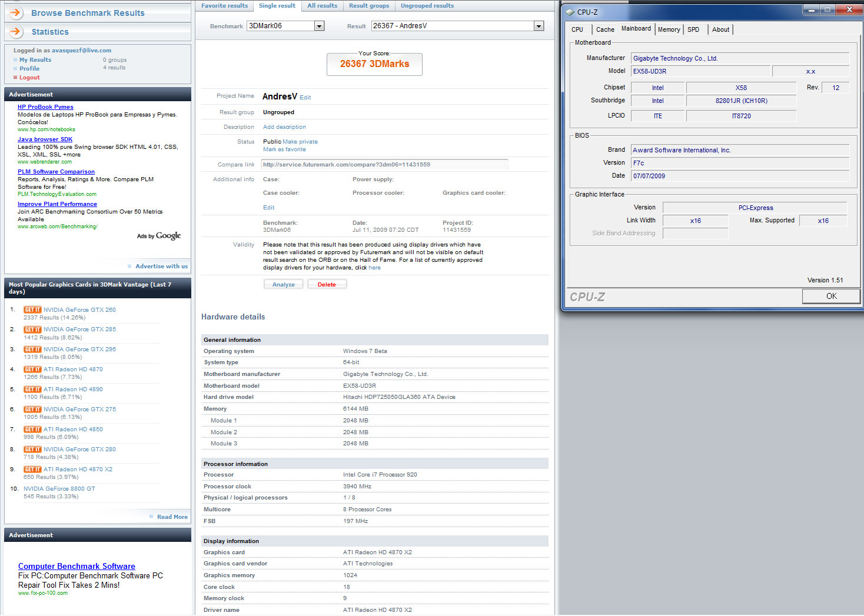
Task: Click the Statistics arrow icon
Action: click(16, 31)
